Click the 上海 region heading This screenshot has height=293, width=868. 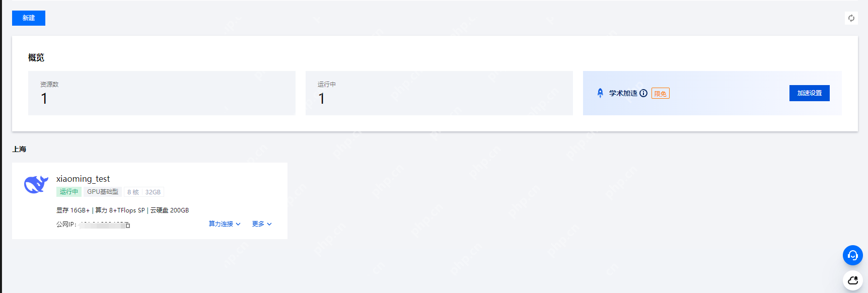[20, 149]
